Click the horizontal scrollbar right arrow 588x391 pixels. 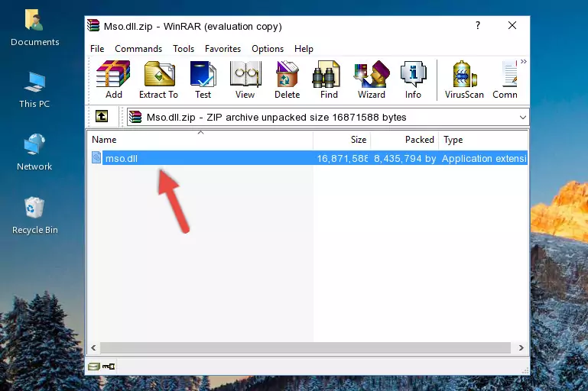(x=521, y=348)
